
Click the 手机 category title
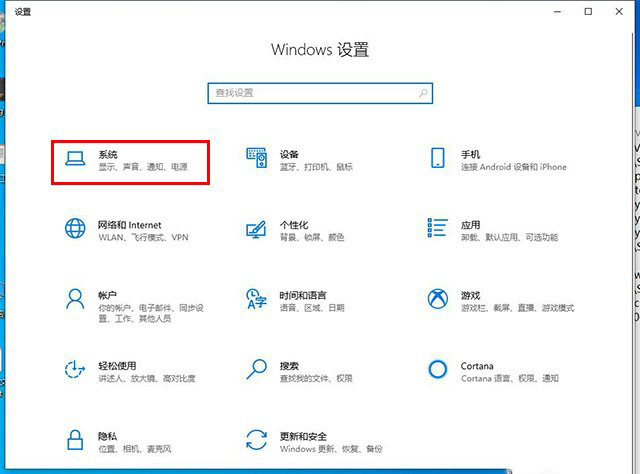[471, 154]
